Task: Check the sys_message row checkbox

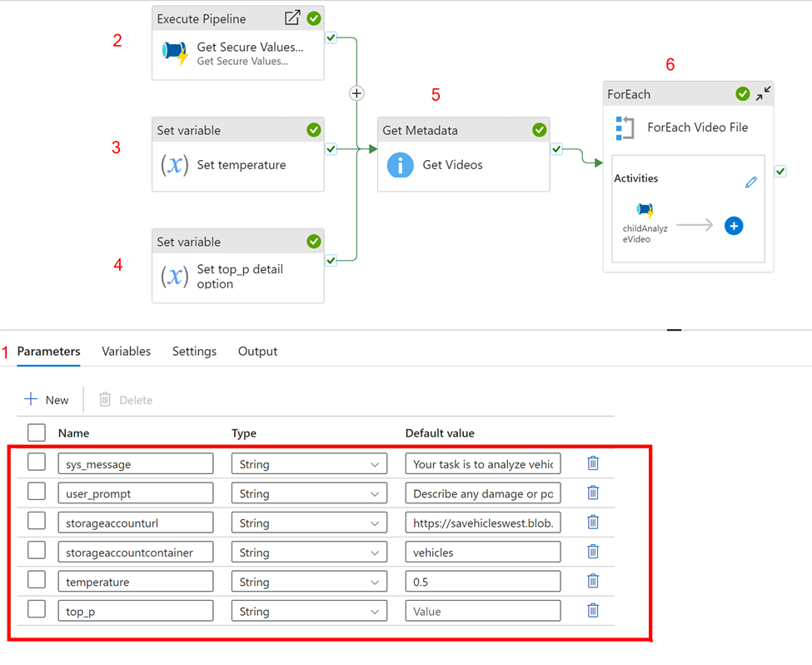Action: (37, 462)
